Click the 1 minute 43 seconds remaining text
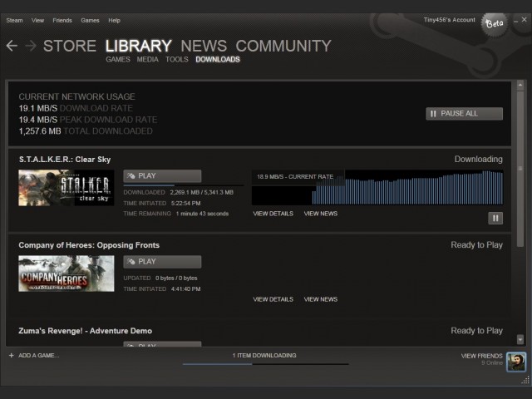This screenshot has height=399, width=532. (x=202, y=214)
